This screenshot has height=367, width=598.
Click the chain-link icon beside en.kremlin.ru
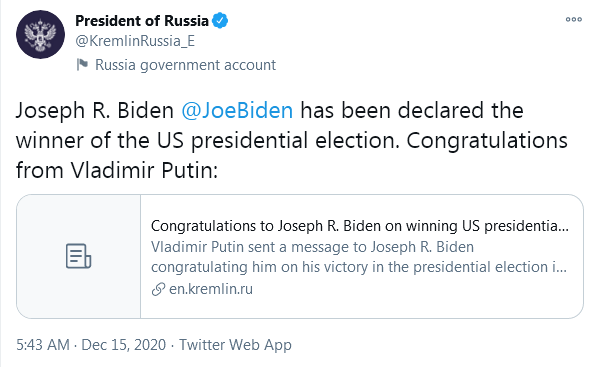point(158,289)
